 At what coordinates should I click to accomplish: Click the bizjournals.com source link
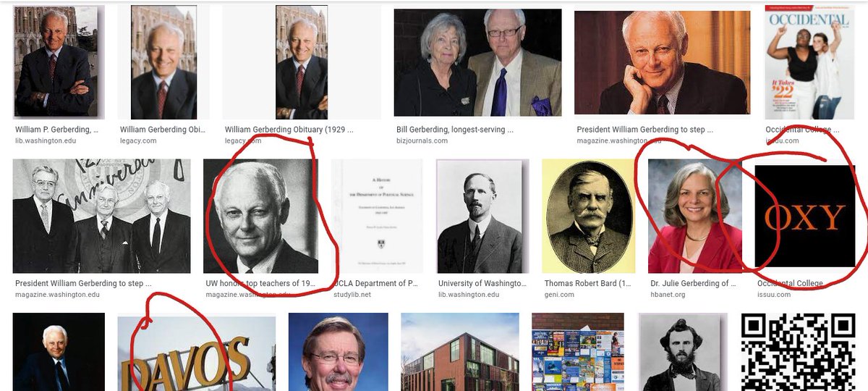tap(422, 140)
